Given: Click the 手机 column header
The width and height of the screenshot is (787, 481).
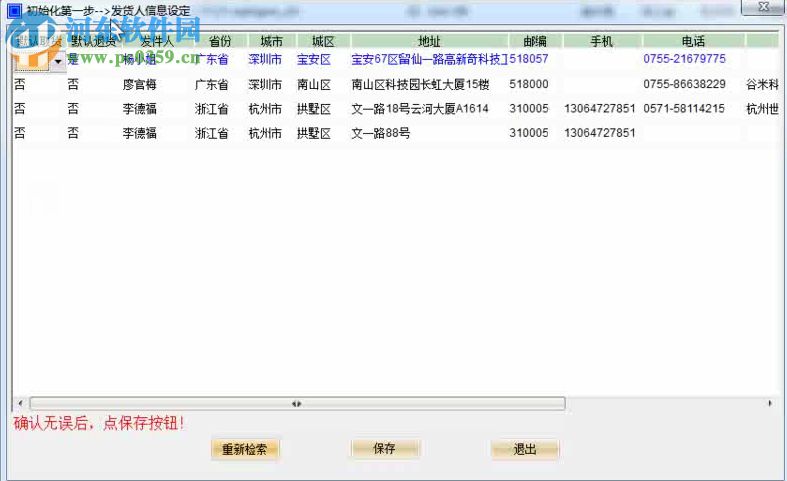Looking at the screenshot, I should coord(602,41).
